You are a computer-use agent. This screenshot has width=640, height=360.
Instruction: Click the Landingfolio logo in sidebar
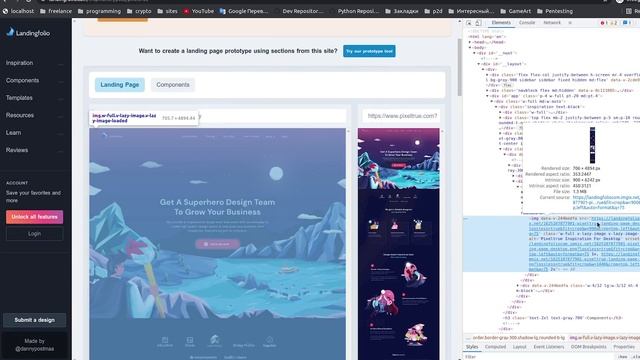point(28,33)
